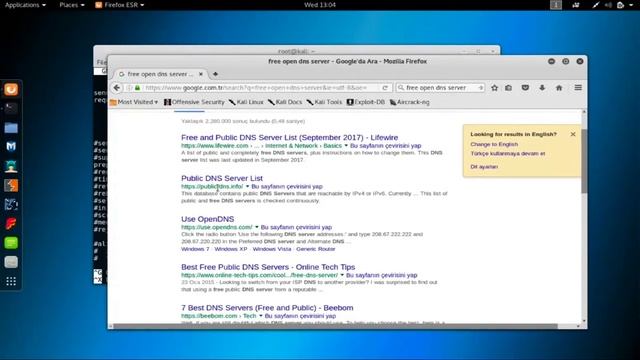Open the volume icon in top panel

click(608, 5)
